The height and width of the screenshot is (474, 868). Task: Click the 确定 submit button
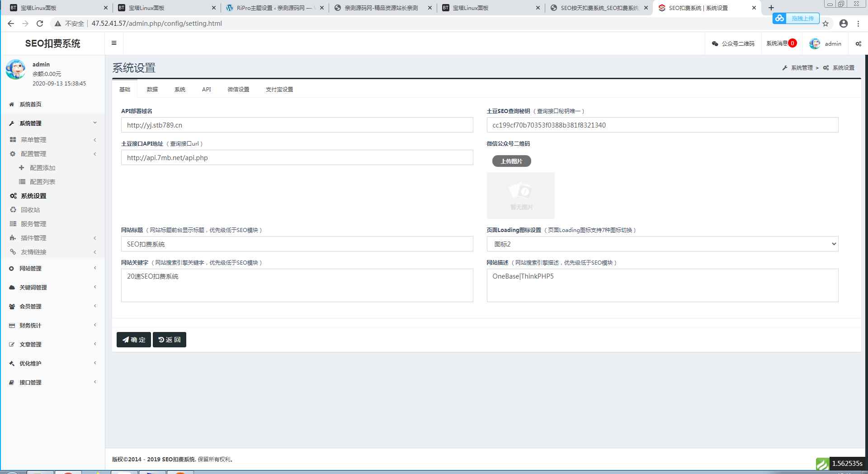(x=134, y=340)
